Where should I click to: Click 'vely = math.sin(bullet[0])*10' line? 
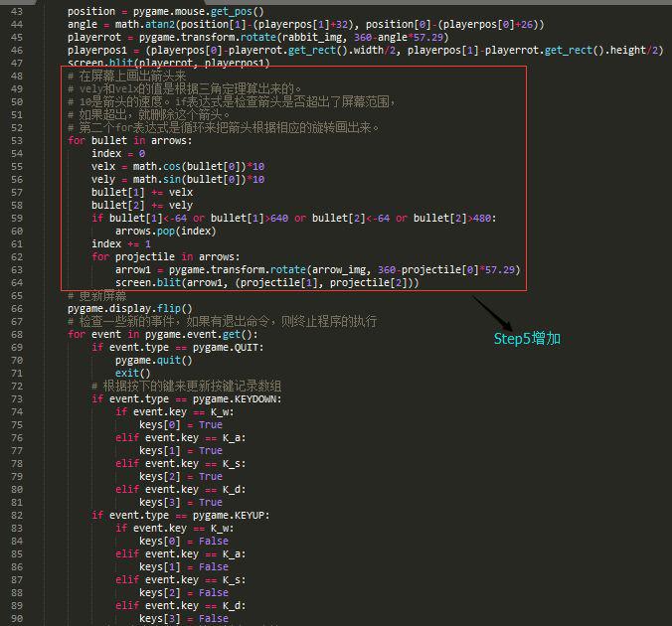pyautogui.click(x=178, y=179)
